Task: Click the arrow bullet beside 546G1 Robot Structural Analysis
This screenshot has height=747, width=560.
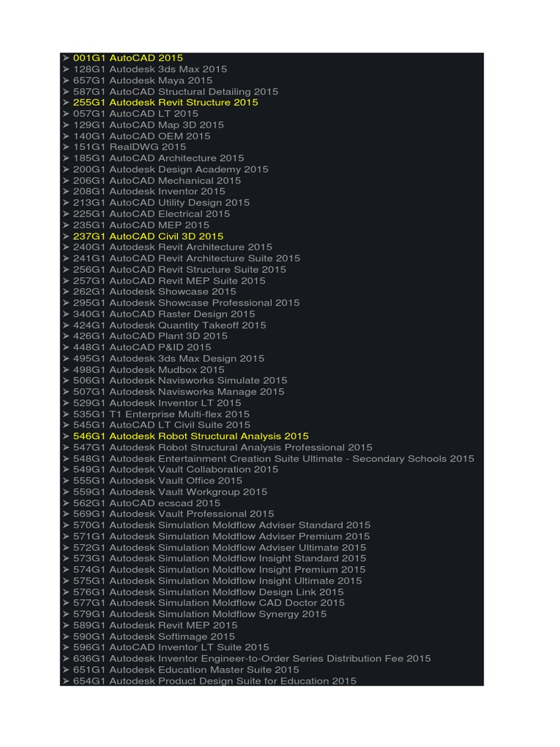Action: 66,436
